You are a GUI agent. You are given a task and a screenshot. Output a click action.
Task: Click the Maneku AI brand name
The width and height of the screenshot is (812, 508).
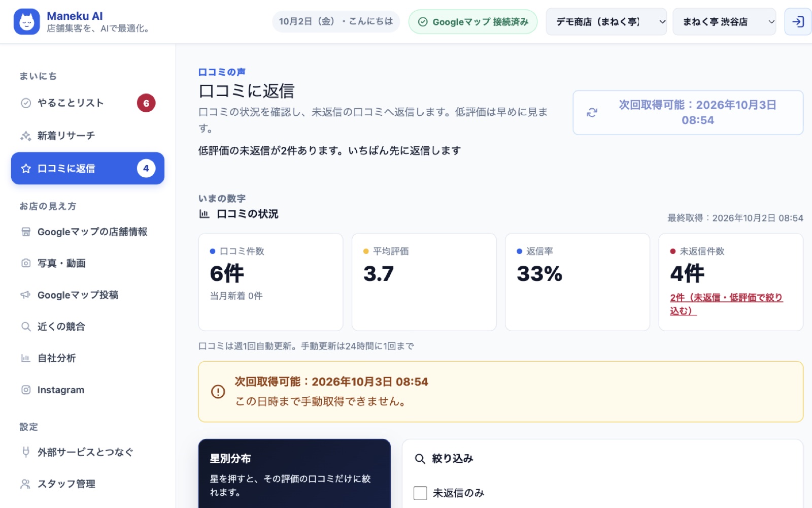tap(75, 16)
